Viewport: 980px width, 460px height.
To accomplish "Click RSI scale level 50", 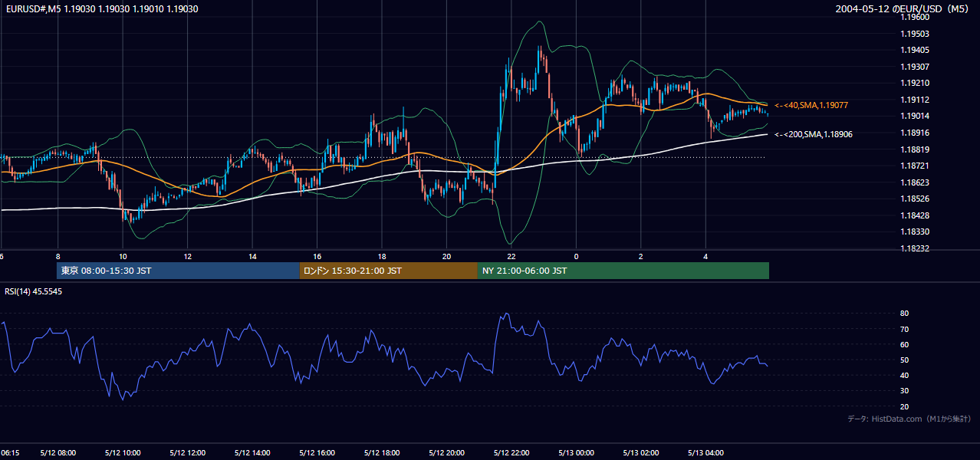I will pyautogui.click(x=905, y=360).
